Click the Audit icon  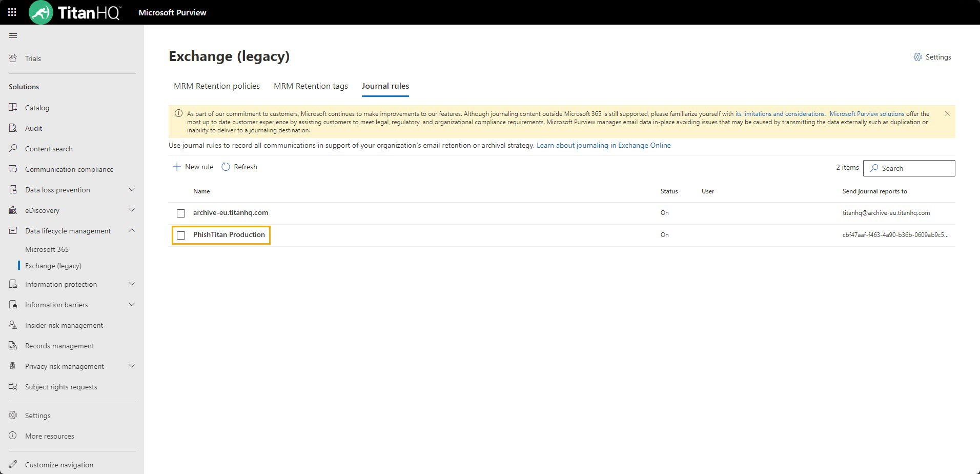click(13, 128)
